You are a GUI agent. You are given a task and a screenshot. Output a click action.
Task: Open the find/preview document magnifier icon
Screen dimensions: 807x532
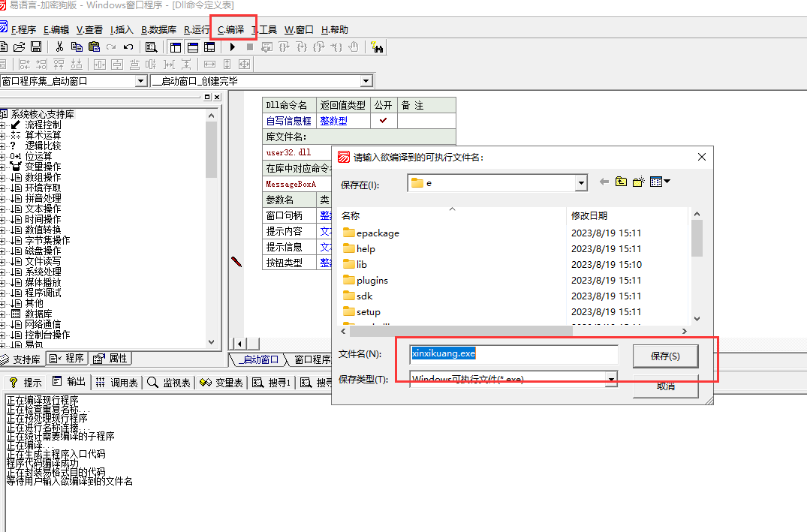pyautogui.click(x=152, y=47)
